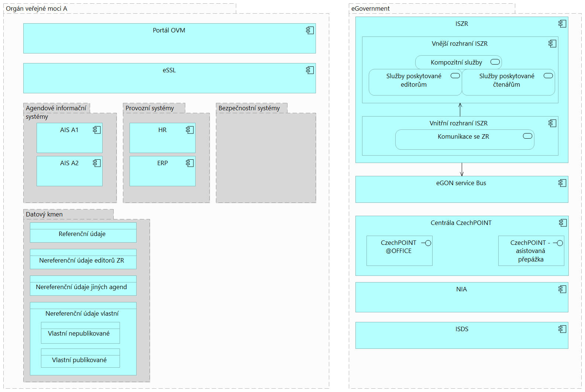Click the component icon on ERP block

point(190,163)
